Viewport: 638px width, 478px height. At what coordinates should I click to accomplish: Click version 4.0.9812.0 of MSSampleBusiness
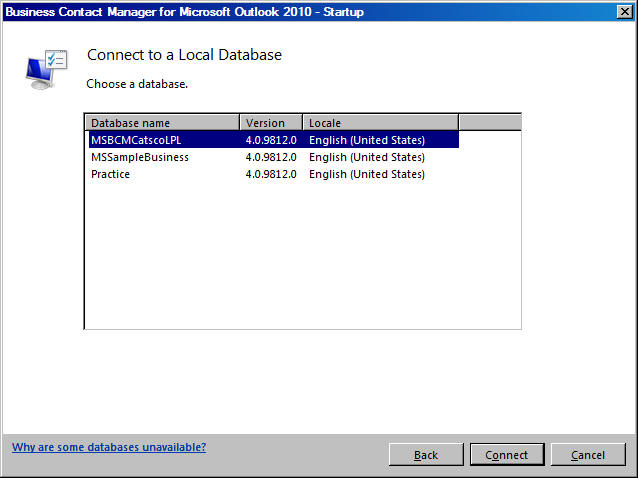tap(271, 157)
